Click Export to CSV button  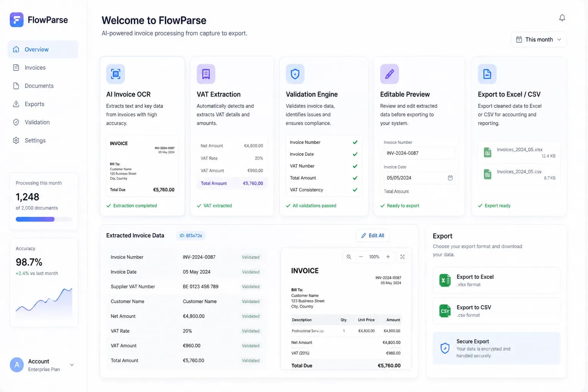[497, 311]
